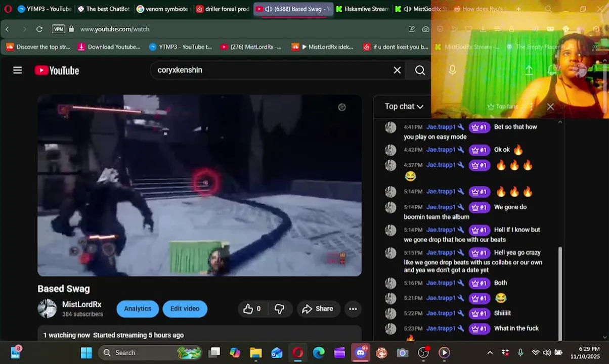Open the YouTube hamburger guide menu

[18, 70]
